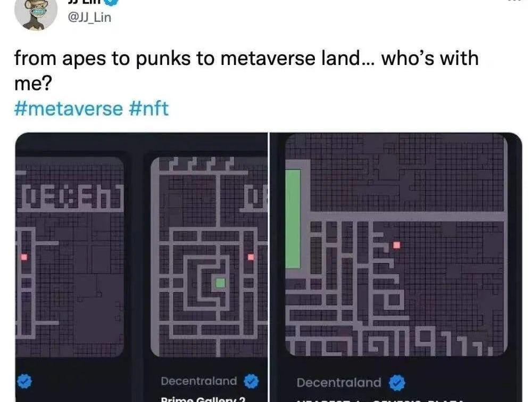Open the middle spiral-road map thumbnail

coord(209,257)
